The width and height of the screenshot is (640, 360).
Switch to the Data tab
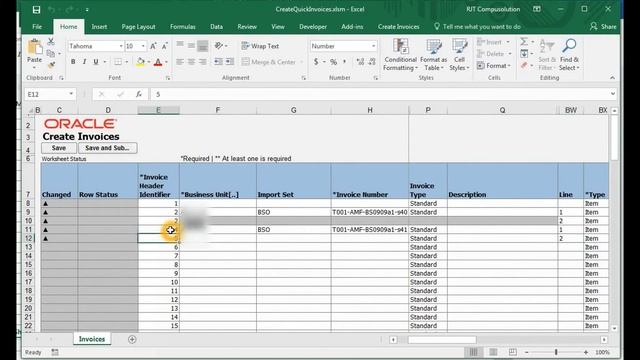216,27
